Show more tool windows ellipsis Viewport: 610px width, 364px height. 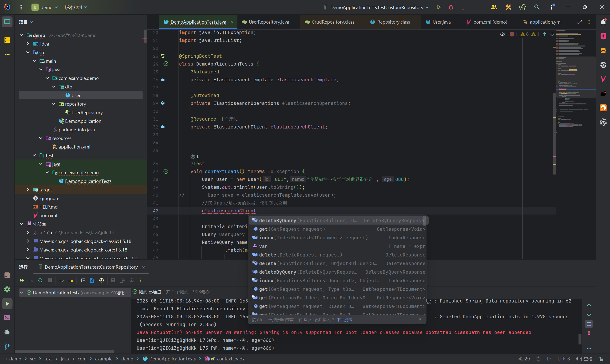pyautogui.click(x=7, y=54)
